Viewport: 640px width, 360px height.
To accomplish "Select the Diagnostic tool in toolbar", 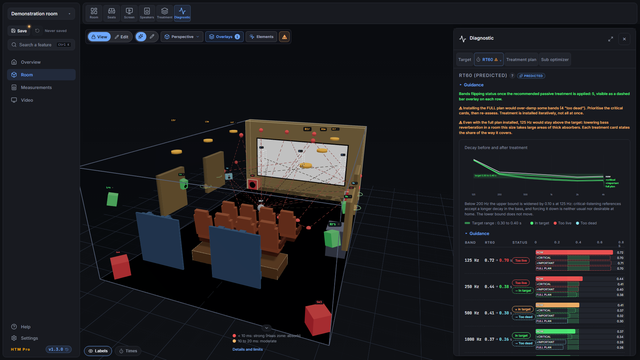I will pyautogui.click(x=182, y=13).
